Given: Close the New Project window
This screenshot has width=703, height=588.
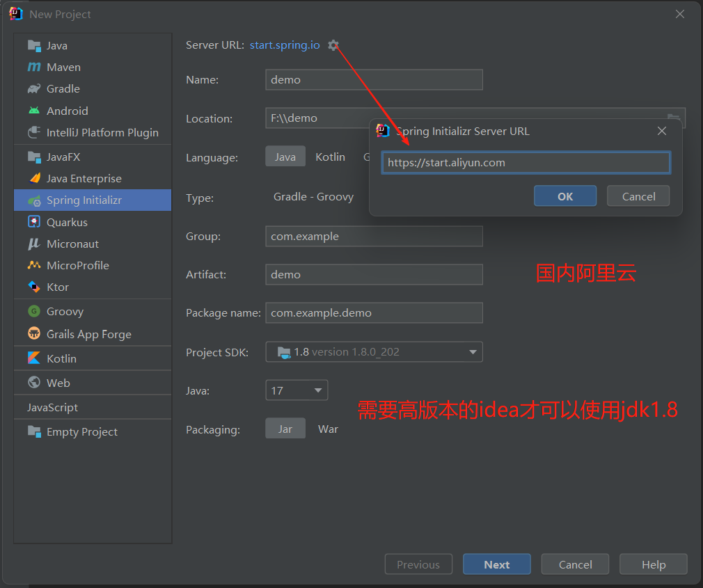Looking at the screenshot, I should pyautogui.click(x=680, y=14).
